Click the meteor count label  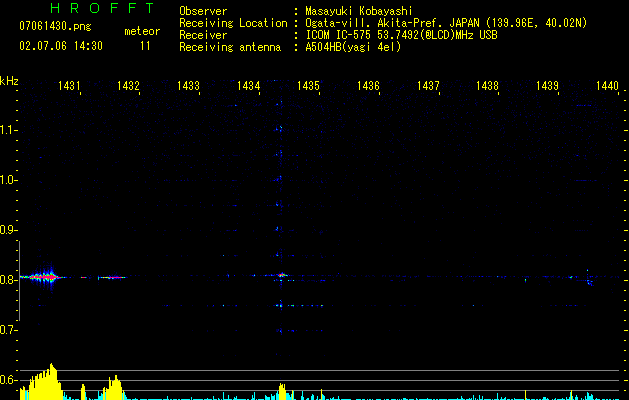142,31
